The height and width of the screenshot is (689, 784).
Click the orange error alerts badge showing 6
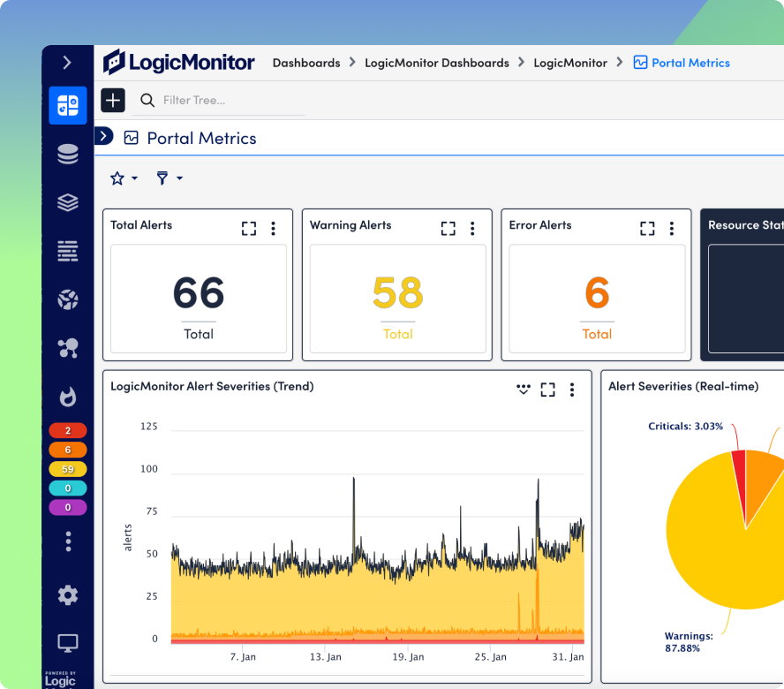[x=68, y=450]
